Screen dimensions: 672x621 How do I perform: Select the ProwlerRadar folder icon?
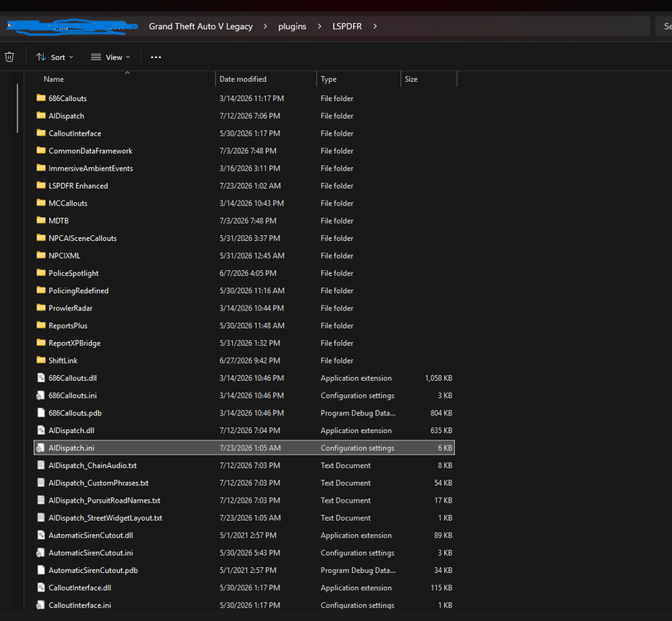coord(41,308)
